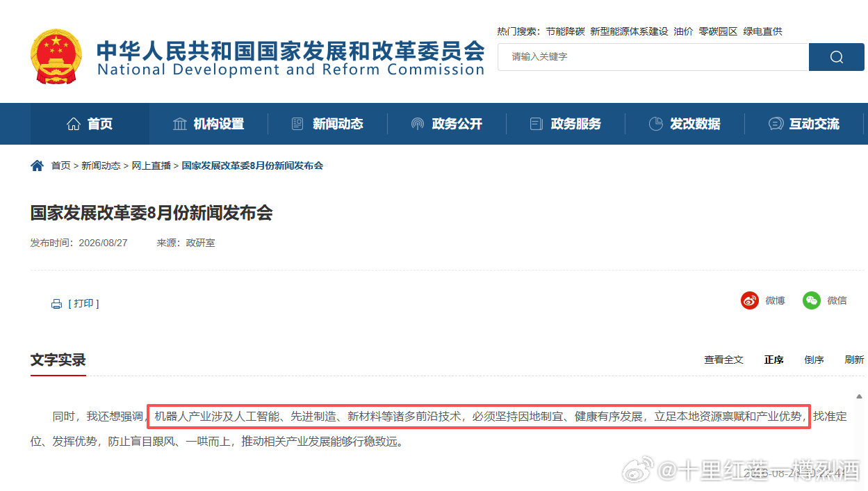Click the Chinese site title 中华人民共和国国家发展和改革委员会
This screenshot has height=491, width=868.
click(290, 50)
